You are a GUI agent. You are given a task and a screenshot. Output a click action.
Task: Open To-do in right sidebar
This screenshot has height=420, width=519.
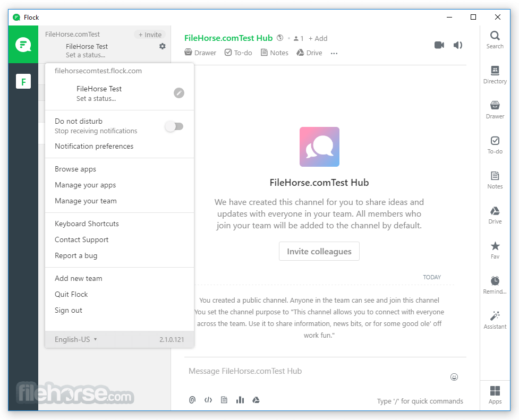coord(495,145)
